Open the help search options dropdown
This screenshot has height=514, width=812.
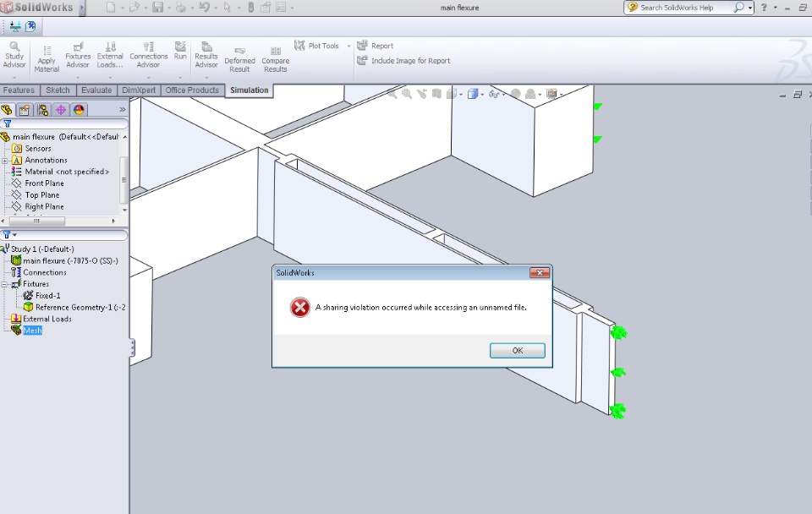pyautogui.click(x=750, y=8)
